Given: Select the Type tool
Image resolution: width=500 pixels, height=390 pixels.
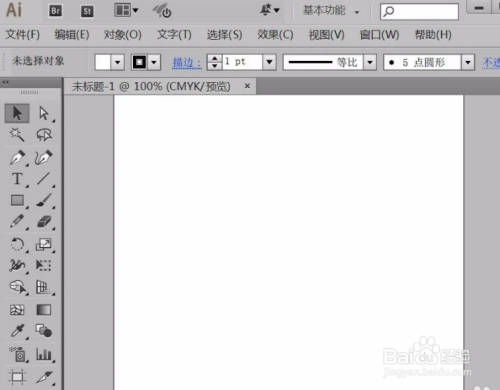Looking at the screenshot, I should tap(17, 179).
